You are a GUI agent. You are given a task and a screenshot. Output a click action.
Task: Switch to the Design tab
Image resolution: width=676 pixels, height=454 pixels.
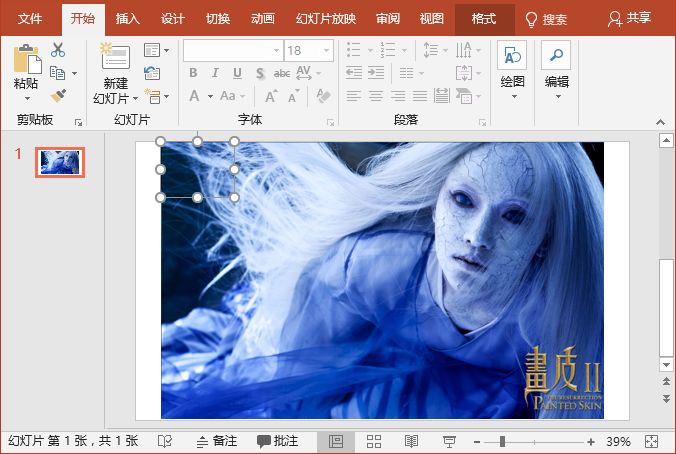pyautogui.click(x=172, y=19)
